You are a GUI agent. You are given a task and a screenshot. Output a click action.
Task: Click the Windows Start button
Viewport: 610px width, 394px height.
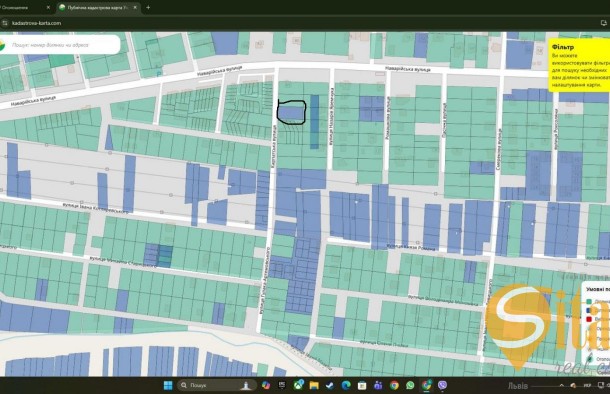168,385
